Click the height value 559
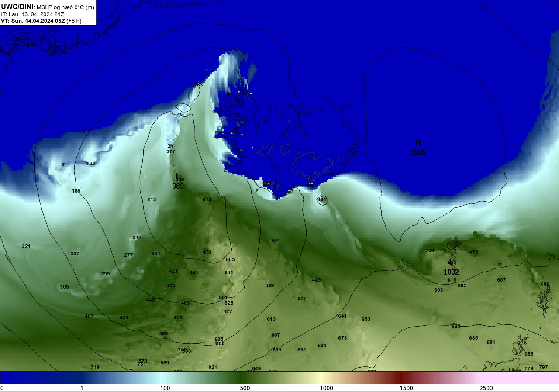This screenshot has width=559, height=392. click(179, 179)
